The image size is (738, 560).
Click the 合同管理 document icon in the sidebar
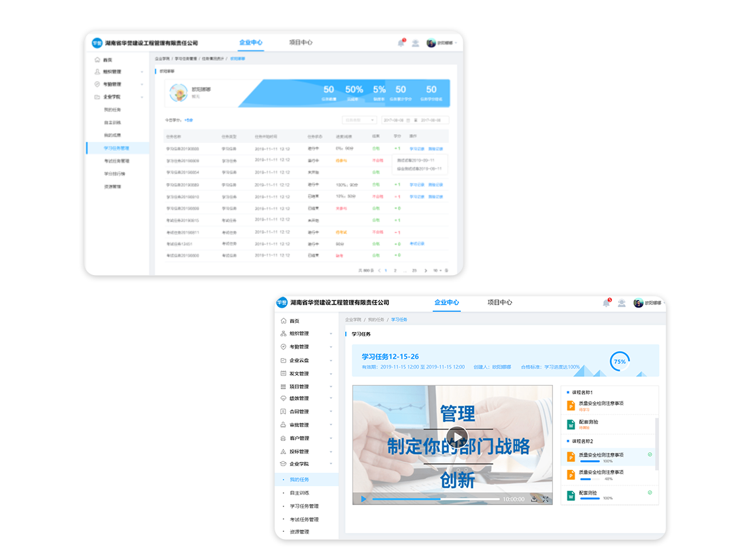pyautogui.click(x=283, y=412)
